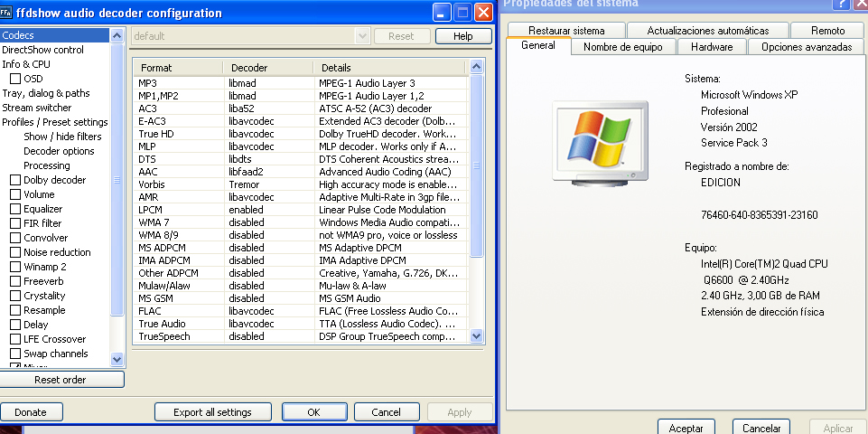Toggle the Volume filter checkbox
Viewport: 868px width, 434px height.
15,194
